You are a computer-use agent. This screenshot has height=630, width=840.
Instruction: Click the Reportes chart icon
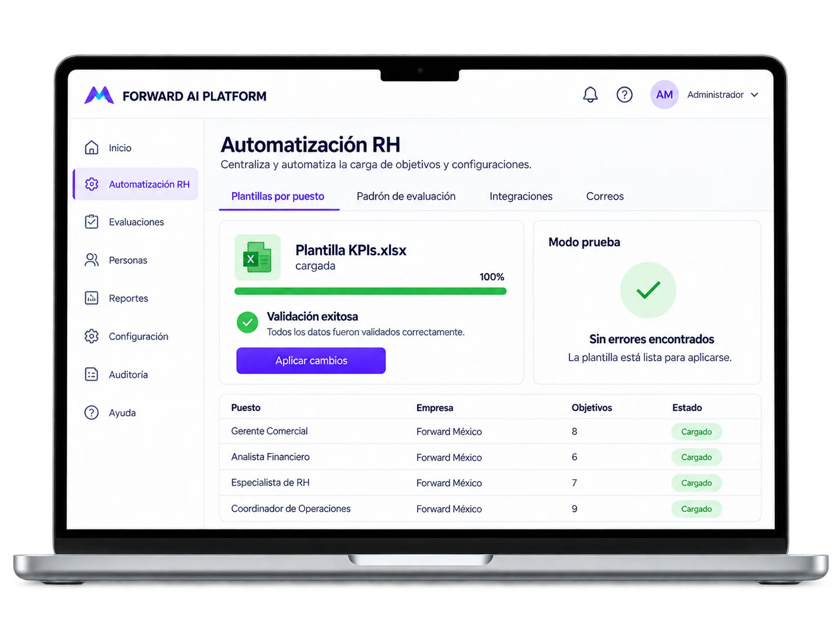pos(92,298)
